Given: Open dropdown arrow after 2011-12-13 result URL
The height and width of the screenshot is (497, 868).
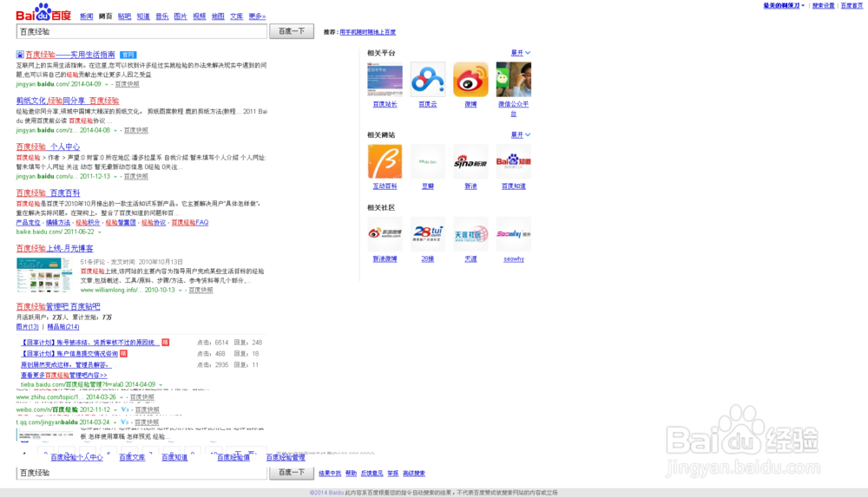Looking at the screenshot, I should tap(115, 177).
